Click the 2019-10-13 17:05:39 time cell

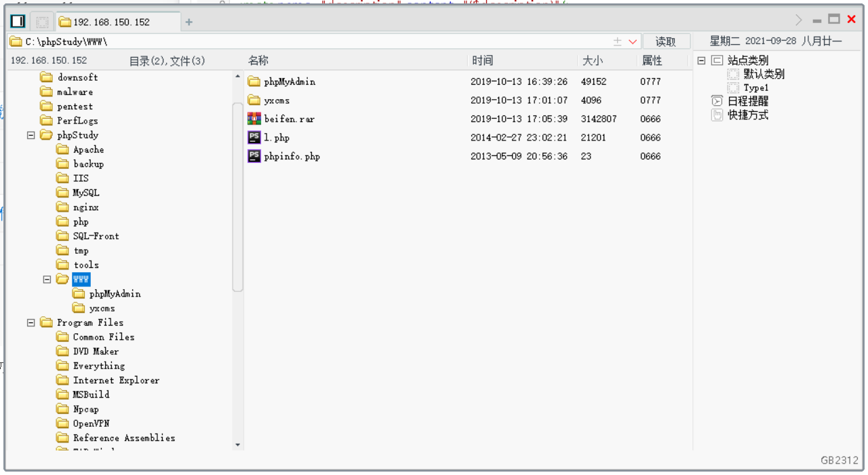pos(519,119)
